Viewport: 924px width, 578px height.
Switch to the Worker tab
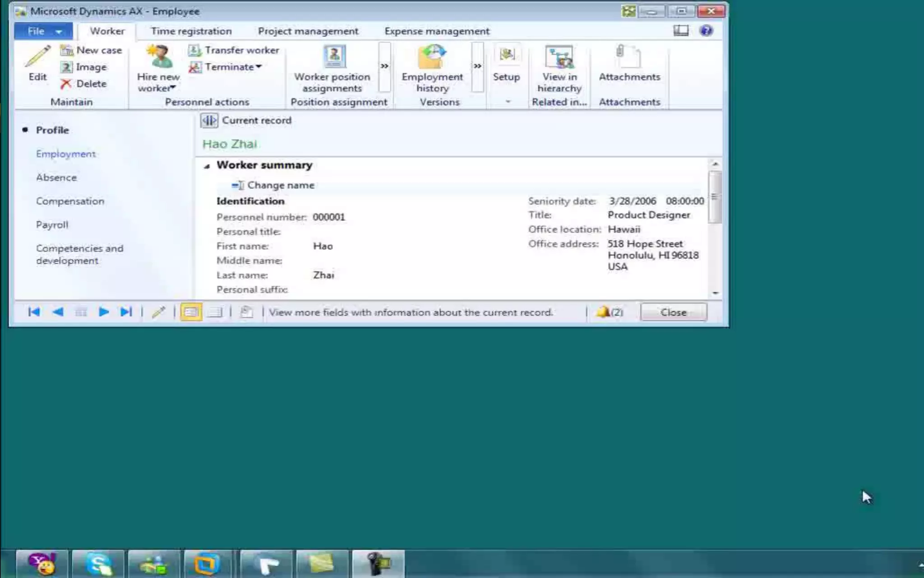(x=107, y=31)
